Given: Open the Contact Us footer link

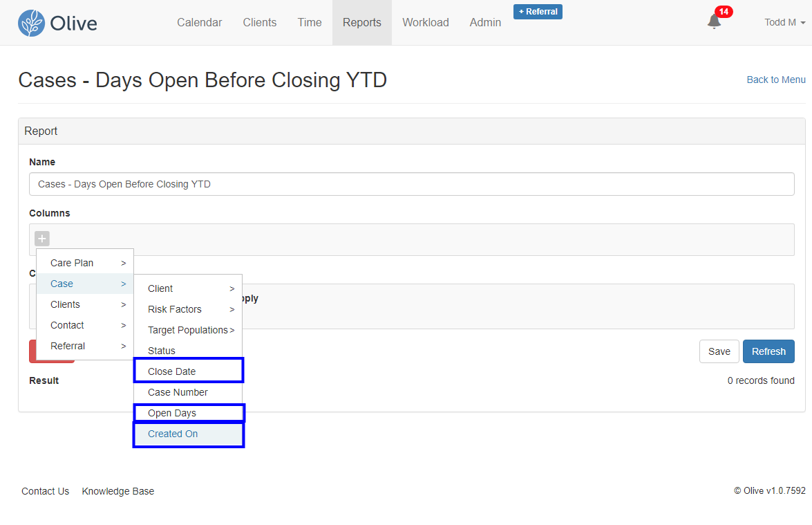Looking at the screenshot, I should click(45, 491).
